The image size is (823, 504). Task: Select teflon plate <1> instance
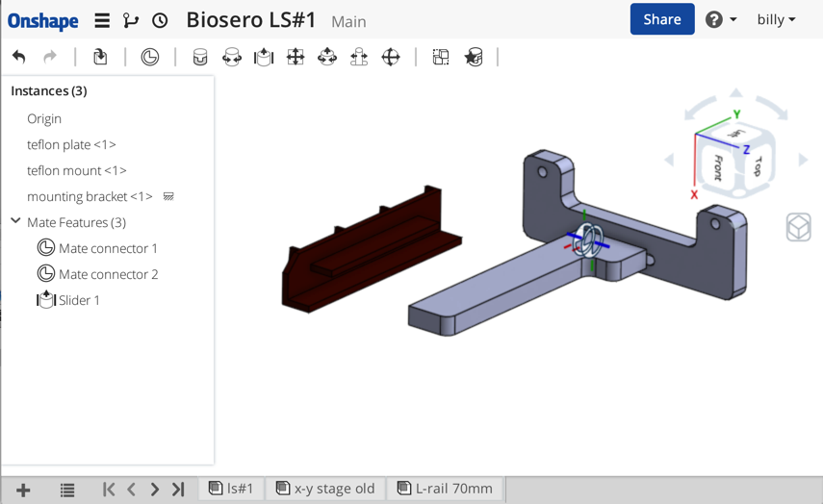point(71,144)
